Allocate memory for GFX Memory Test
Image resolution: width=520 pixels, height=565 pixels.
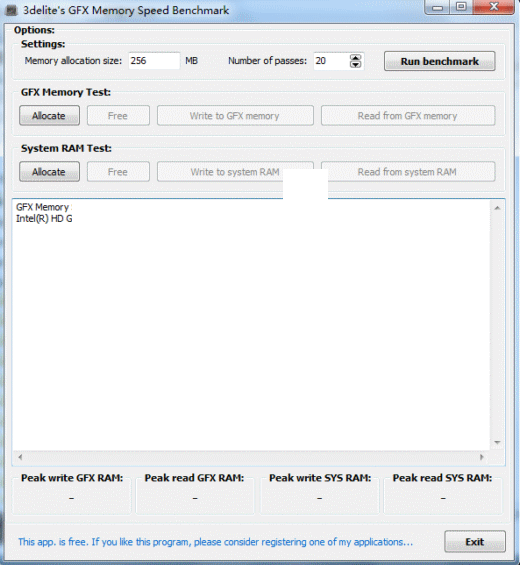[x=49, y=116]
